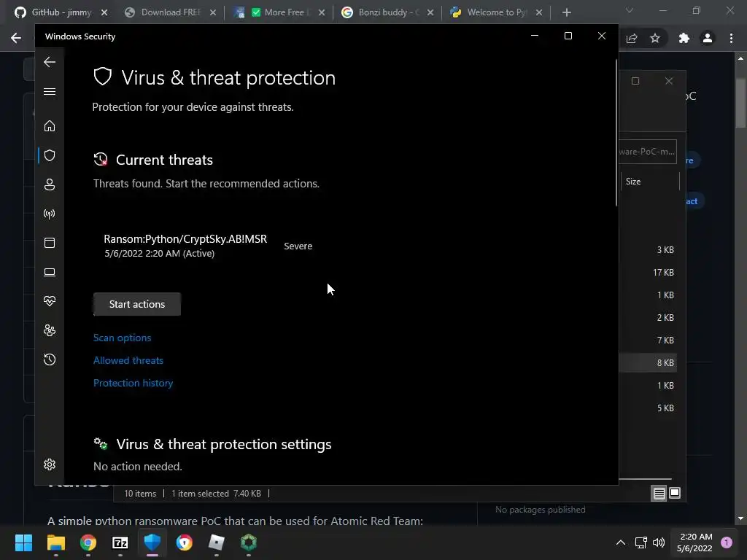Switch to the More Free browser tab
The image size is (747, 560).
pos(279,12)
